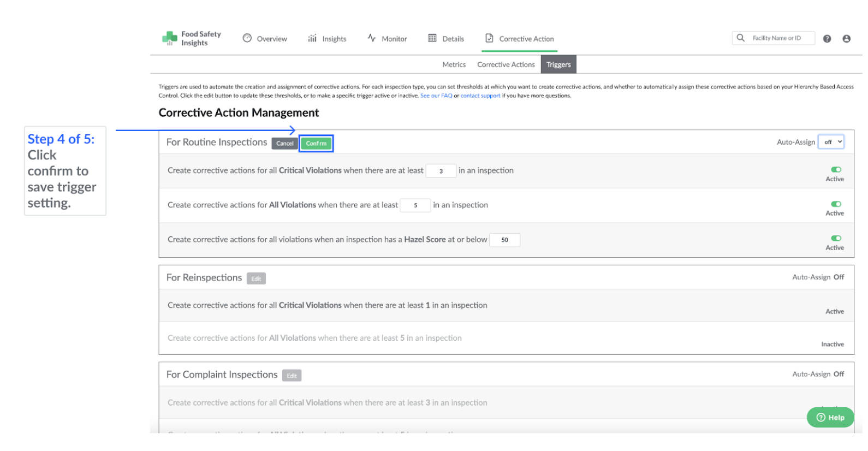Open the user account profile icon

click(846, 39)
